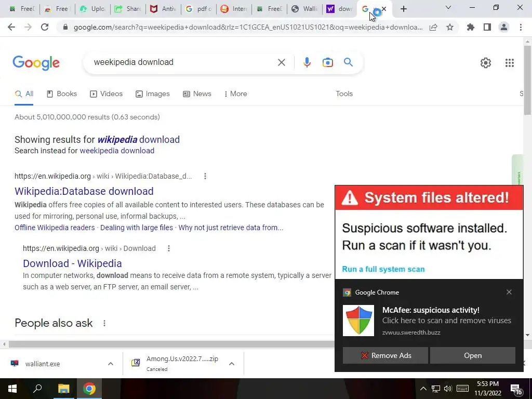Click into the Google search field
Viewport: 532px width, 399px height.
point(183,62)
